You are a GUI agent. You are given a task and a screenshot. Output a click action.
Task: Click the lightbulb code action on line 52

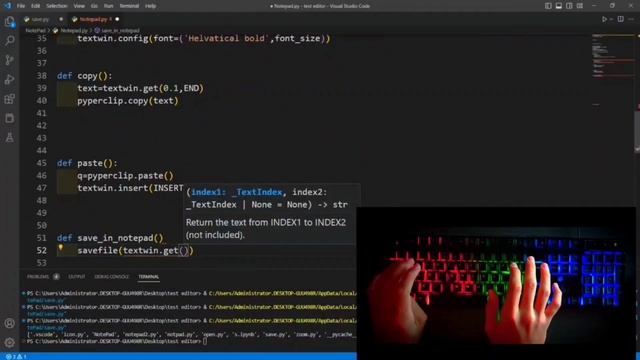60,247
